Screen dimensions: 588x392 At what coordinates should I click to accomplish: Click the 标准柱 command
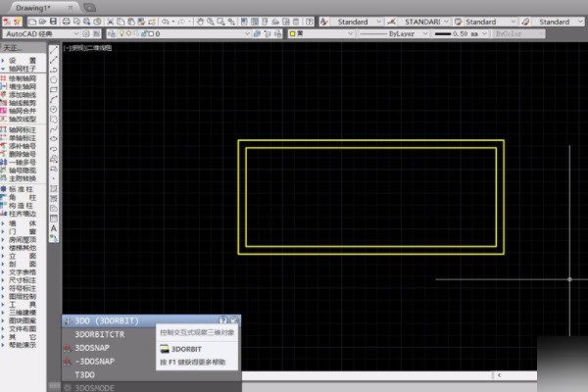[22, 189]
